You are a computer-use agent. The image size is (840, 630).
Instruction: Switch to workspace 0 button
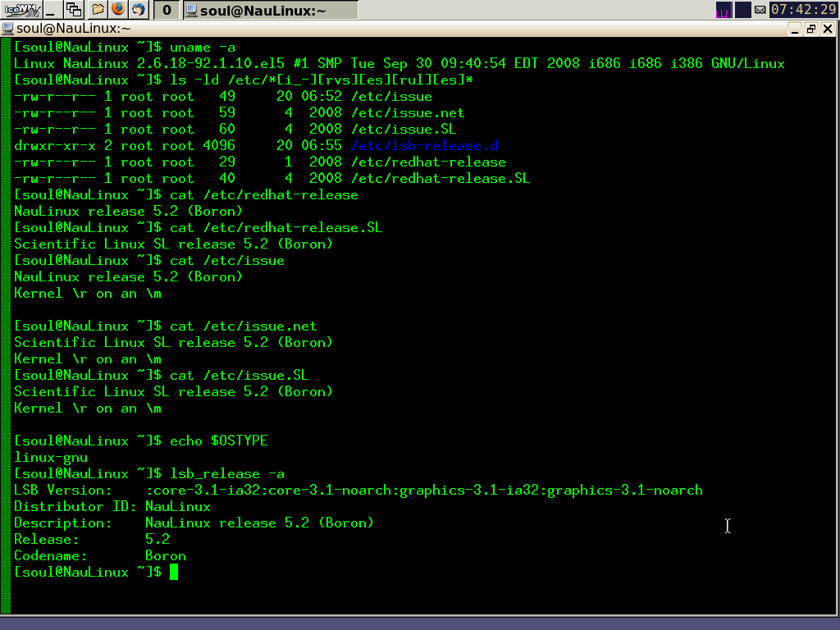(x=167, y=10)
